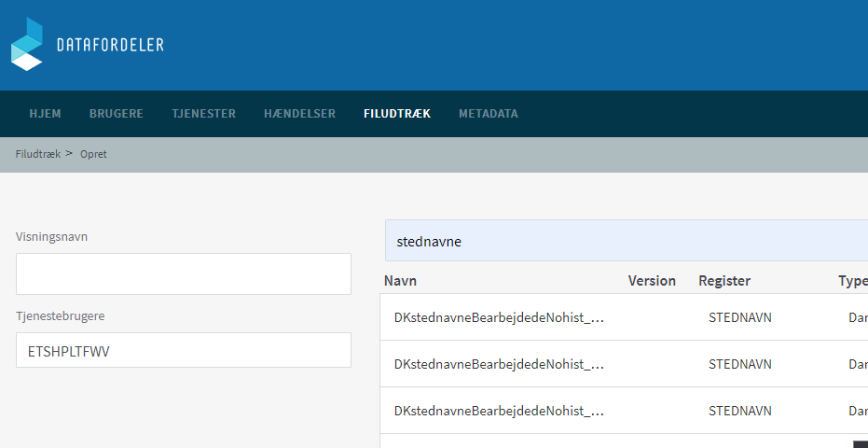Click the Opret breadcrumb item
The width and height of the screenshot is (868, 448).
point(93,154)
